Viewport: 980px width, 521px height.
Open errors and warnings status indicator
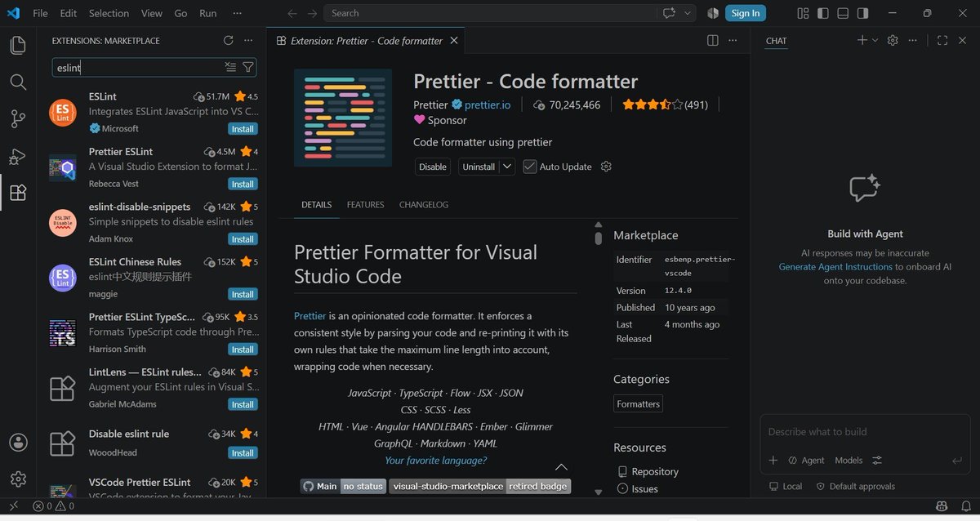coord(53,506)
